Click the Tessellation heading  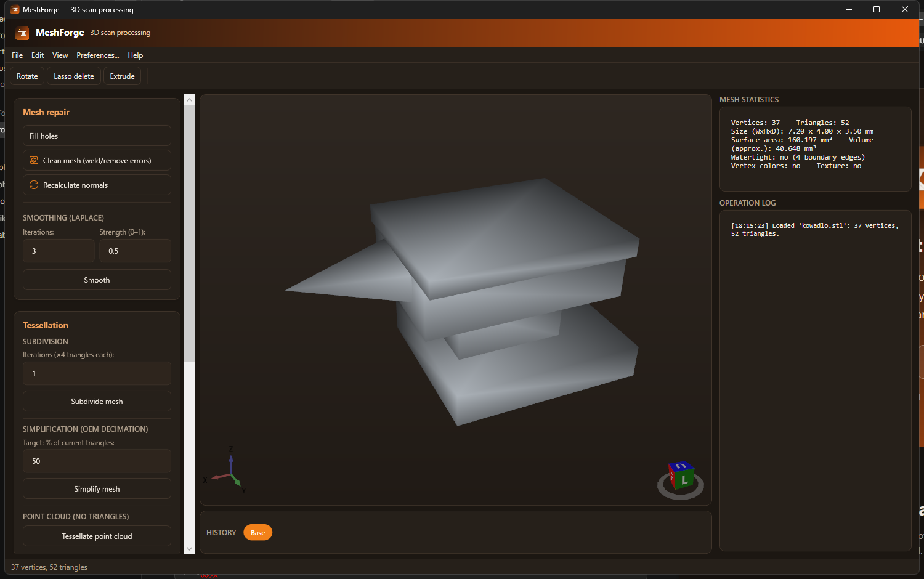46,325
